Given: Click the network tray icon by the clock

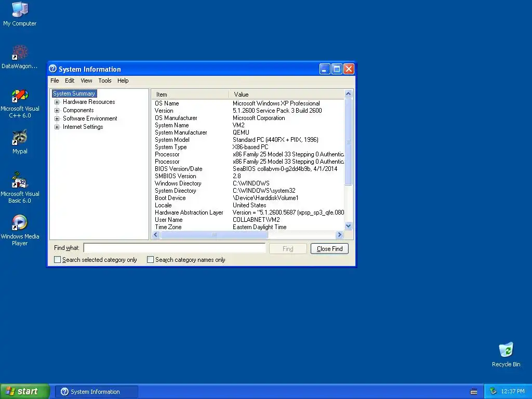Looking at the screenshot, I should coord(494,391).
